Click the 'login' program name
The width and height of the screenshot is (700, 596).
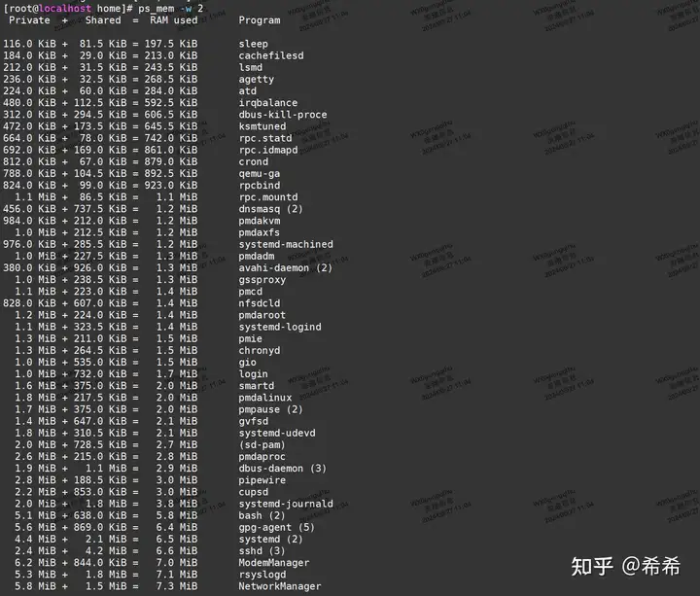(x=253, y=374)
